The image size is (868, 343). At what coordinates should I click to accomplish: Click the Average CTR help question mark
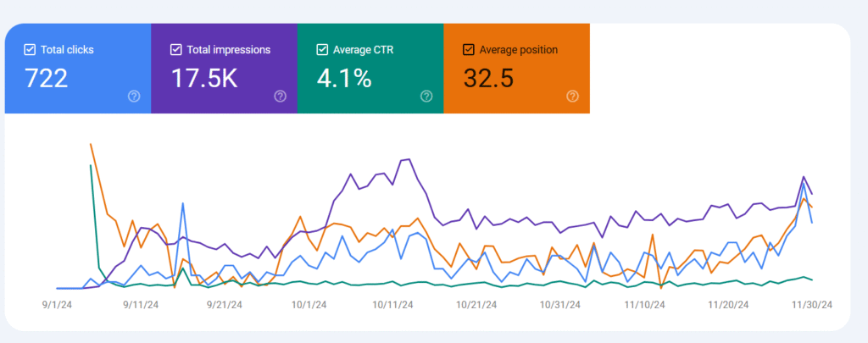coord(426,97)
